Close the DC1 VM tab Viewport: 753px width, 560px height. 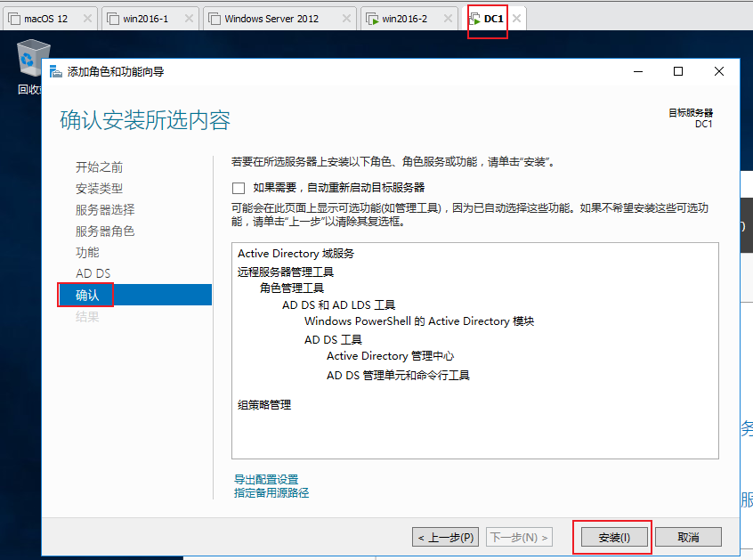[517, 19]
